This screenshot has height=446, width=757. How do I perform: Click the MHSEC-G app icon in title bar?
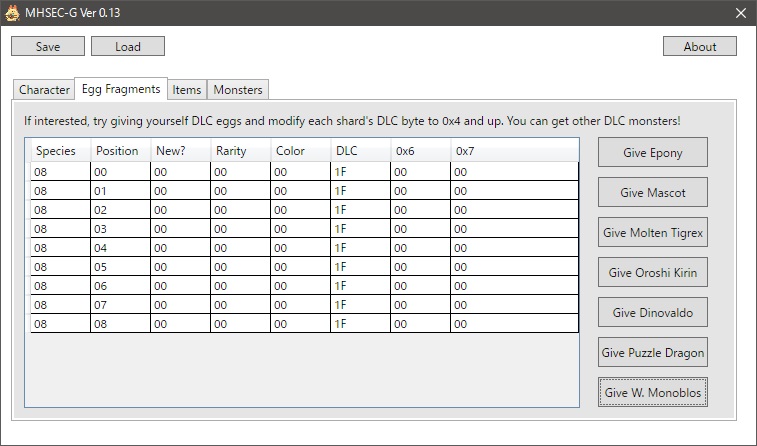13,13
